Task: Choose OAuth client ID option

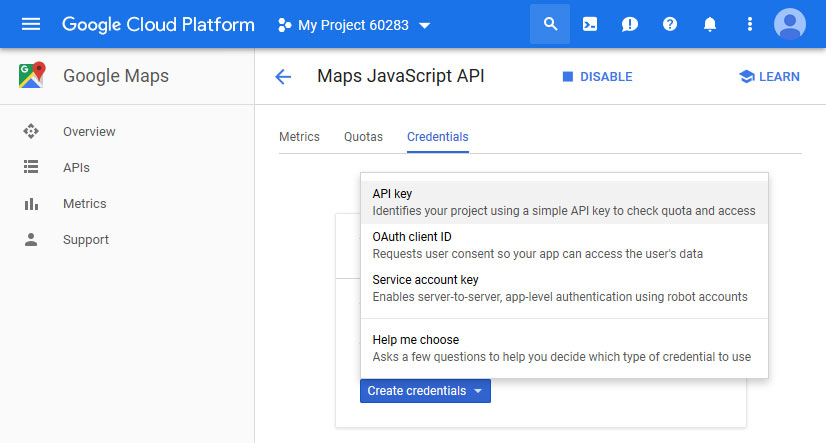Action: 564,245
